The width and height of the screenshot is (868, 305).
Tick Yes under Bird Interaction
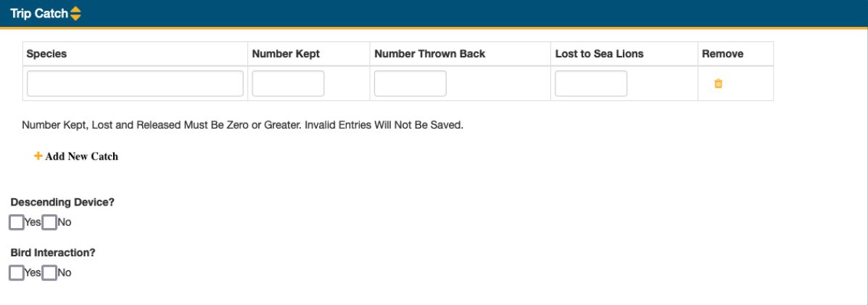pyautogui.click(x=17, y=273)
